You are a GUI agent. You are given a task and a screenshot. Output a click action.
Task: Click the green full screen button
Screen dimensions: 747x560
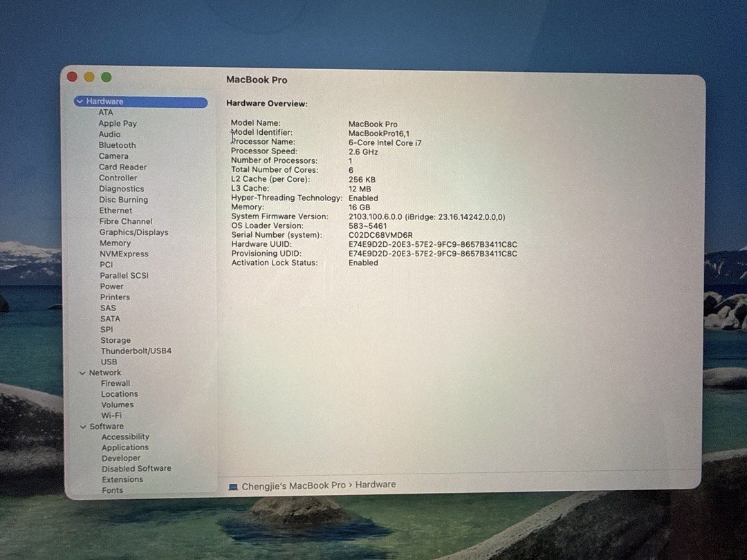pos(107,77)
